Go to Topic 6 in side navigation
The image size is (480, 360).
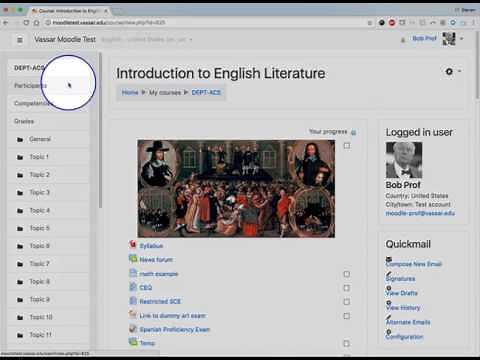(x=49, y=246)
